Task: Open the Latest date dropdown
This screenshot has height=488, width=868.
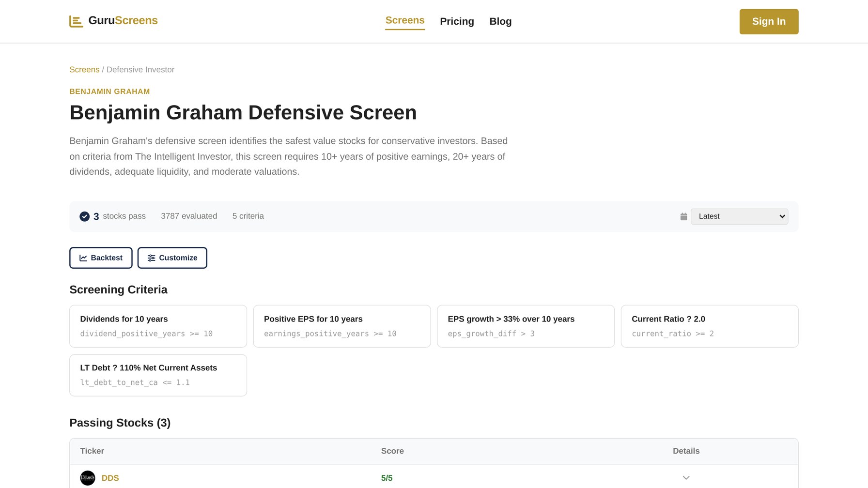Action: (739, 216)
